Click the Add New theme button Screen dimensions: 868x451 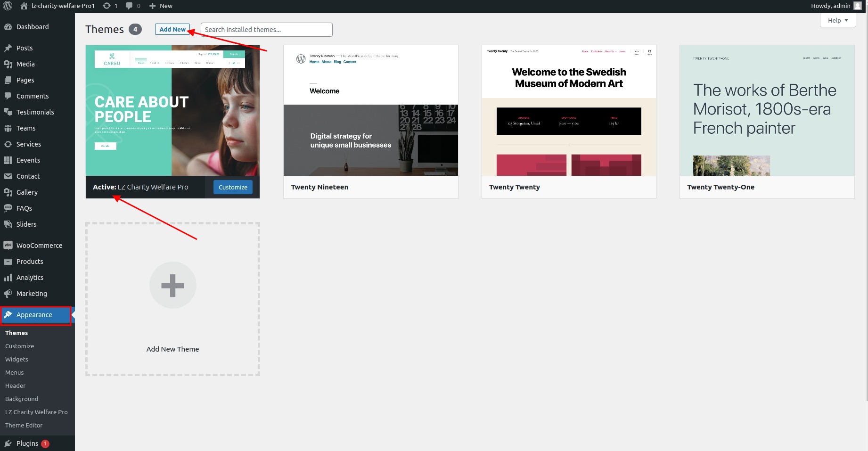point(172,29)
